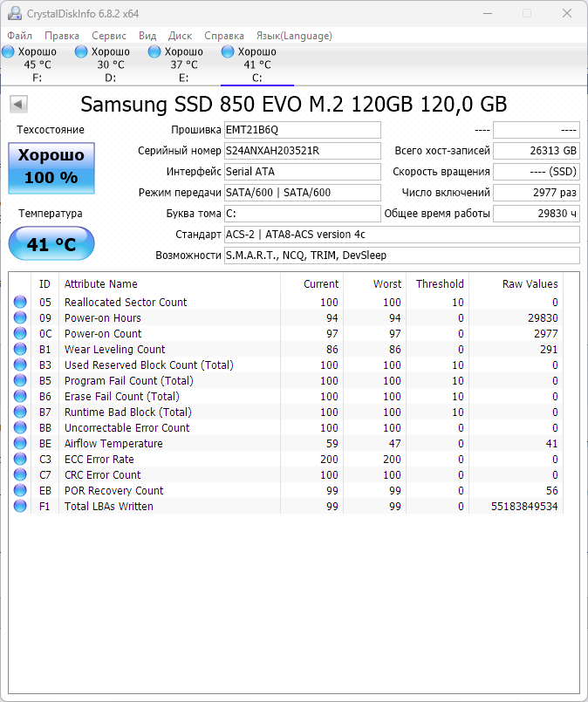588x702 pixels.
Task: Click rotation speed value ---- (SSD)
Action: click(536, 172)
